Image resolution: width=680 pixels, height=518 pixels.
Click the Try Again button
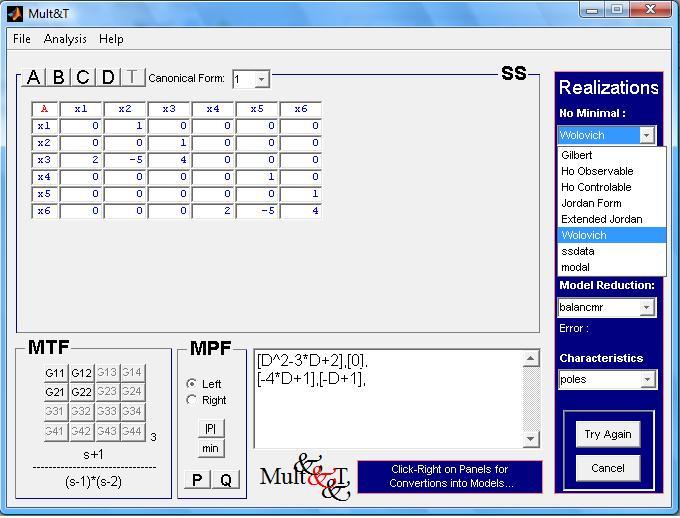pos(608,434)
